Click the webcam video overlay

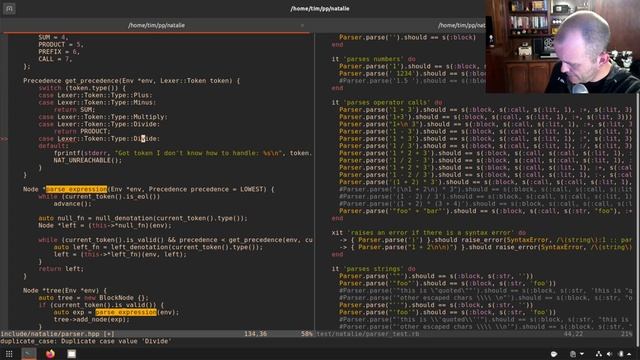pyautogui.click(x=563, y=47)
